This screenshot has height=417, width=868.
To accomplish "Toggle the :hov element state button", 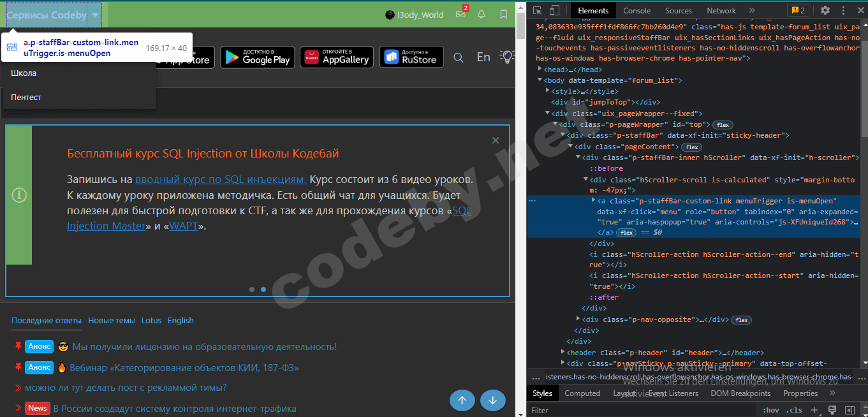I will point(771,410).
